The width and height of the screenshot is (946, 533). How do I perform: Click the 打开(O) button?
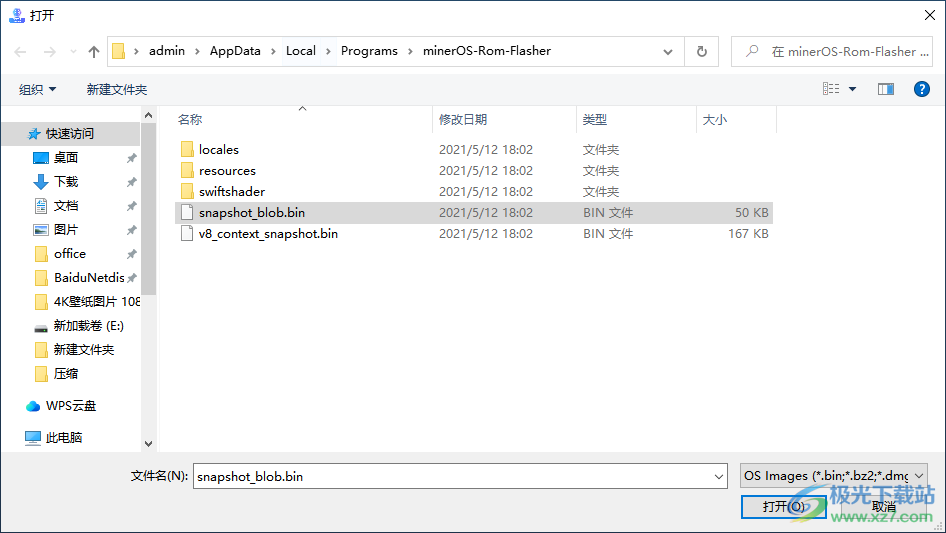tap(784, 506)
